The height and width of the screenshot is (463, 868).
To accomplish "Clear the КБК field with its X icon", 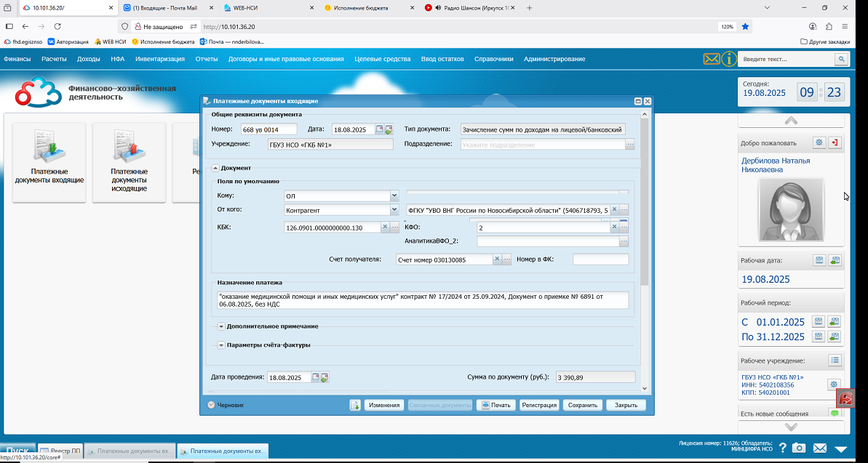I will [x=386, y=227].
